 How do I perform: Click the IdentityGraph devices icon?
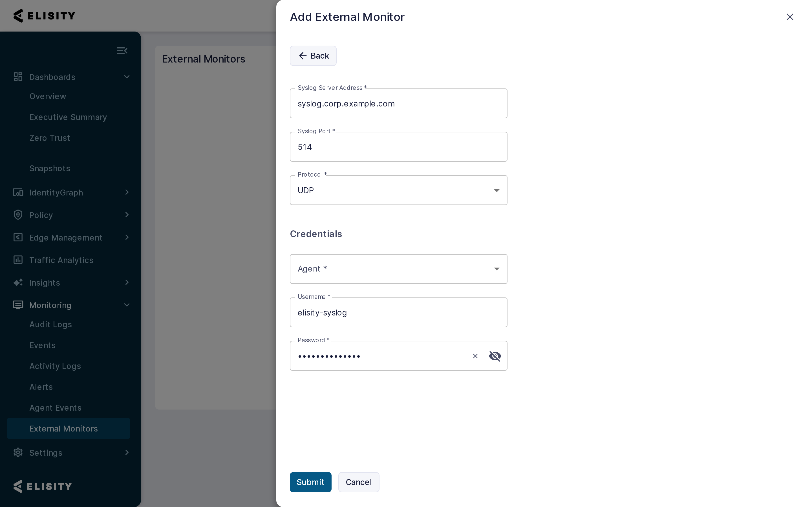coord(18,192)
